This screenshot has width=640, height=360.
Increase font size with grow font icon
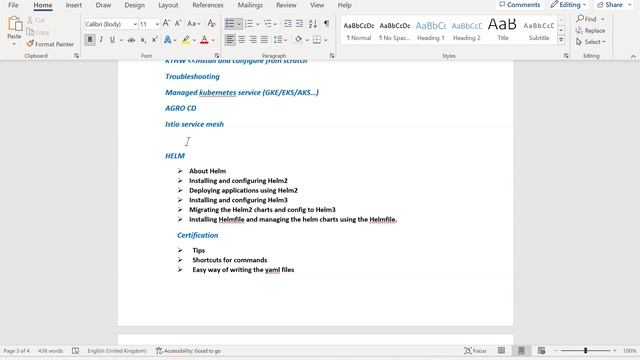click(166, 24)
